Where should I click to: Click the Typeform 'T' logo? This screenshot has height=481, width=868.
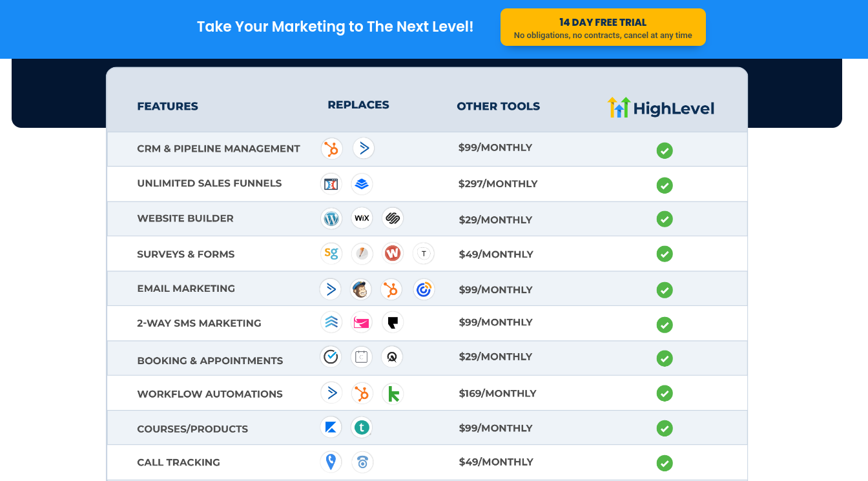click(x=424, y=254)
